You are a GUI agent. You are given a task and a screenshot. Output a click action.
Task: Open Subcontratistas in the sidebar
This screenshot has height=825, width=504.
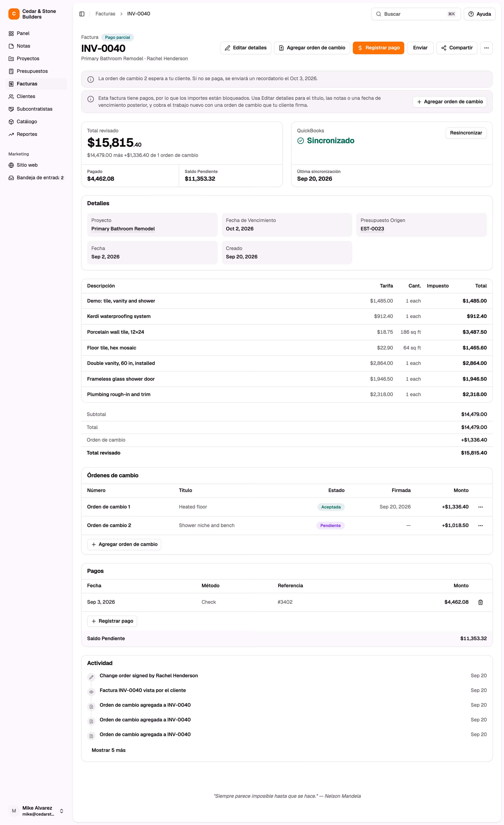tap(36, 109)
